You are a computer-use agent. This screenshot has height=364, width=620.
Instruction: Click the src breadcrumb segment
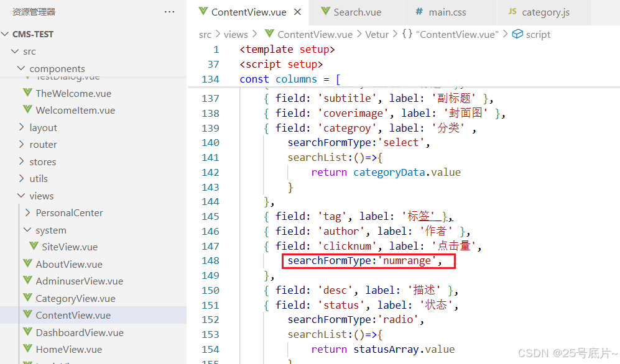coord(205,35)
